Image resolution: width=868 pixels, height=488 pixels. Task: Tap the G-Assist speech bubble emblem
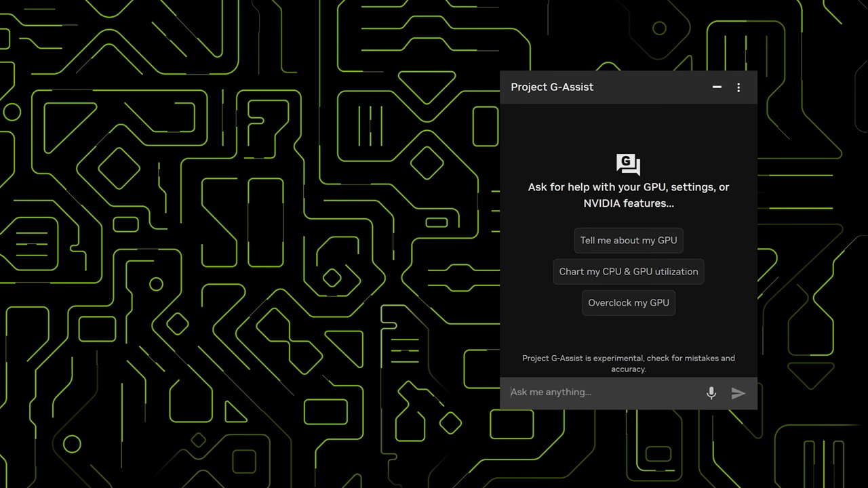(x=628, y=163)
